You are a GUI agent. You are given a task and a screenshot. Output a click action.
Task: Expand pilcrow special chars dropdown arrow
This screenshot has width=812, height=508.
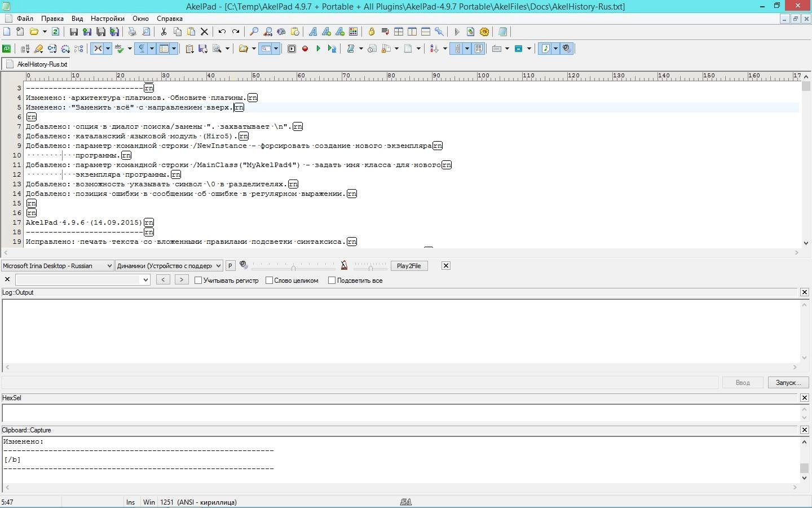coord(152,49)
